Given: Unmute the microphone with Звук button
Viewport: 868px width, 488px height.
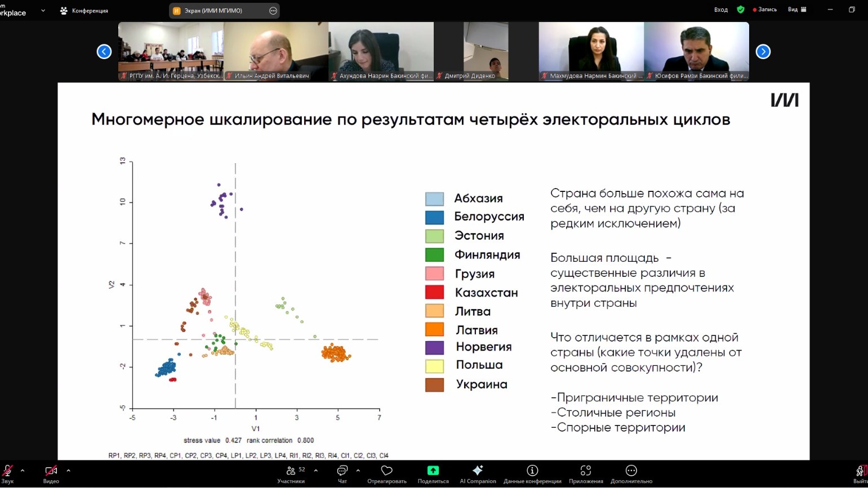Looking at the screenshot, I should (x=8, y=473).
